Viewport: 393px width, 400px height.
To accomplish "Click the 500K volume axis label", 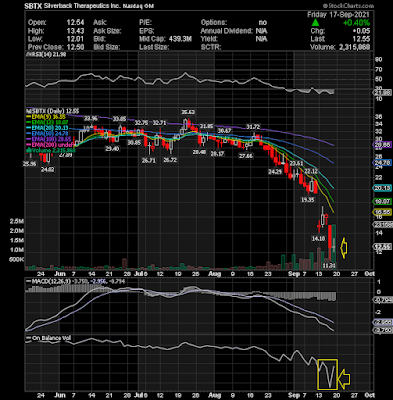I will 17,259.
